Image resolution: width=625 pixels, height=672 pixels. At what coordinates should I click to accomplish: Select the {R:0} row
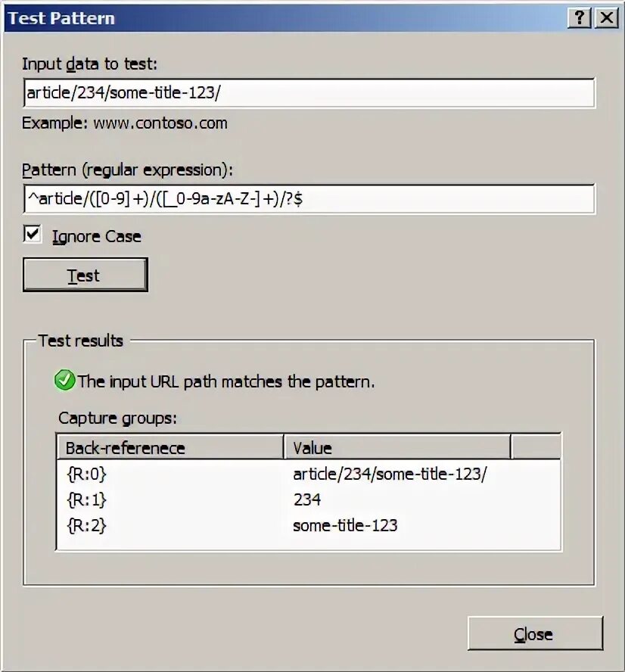click(309, 474)
